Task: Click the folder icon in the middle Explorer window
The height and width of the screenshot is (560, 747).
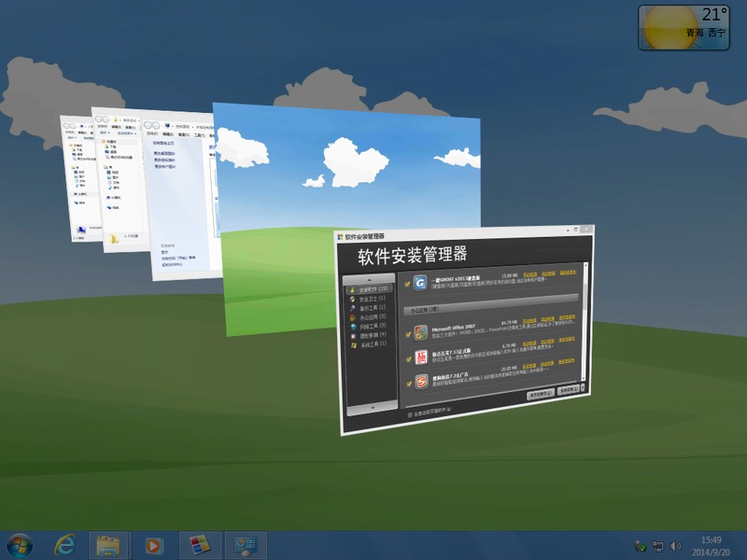Action: tap(114, 239)
